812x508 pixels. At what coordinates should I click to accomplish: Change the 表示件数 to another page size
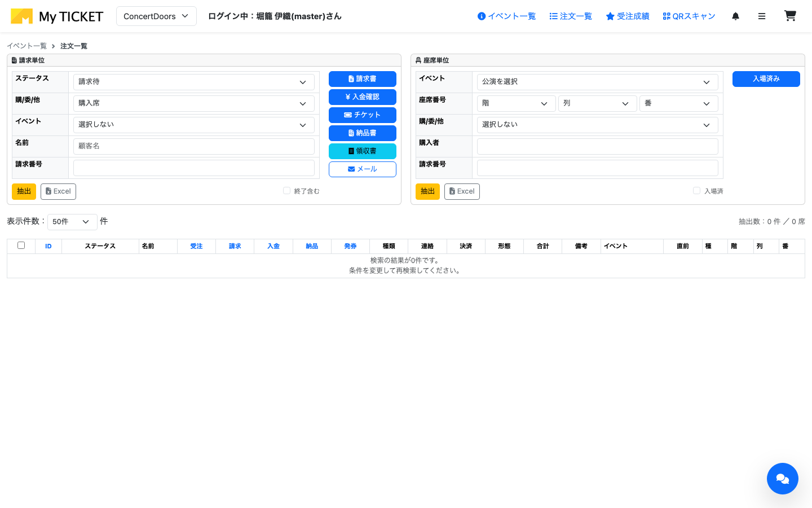[72, 221]
